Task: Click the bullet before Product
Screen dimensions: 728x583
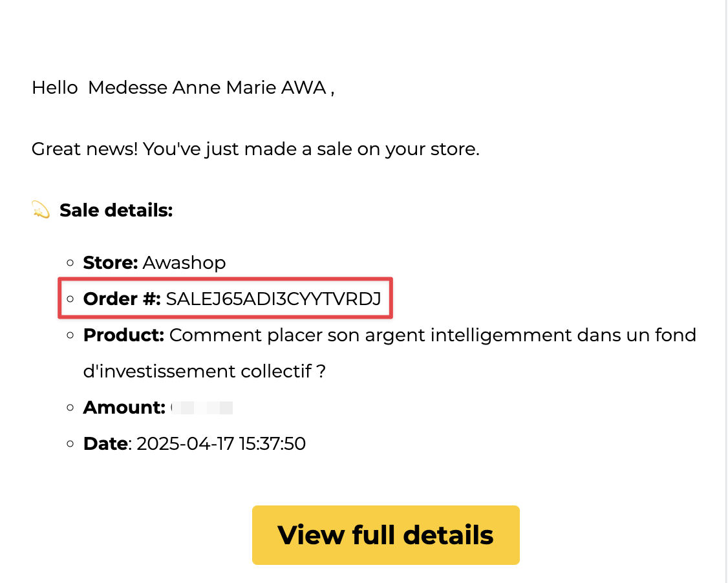Action: pyautogui.click(x=70, y=335)
